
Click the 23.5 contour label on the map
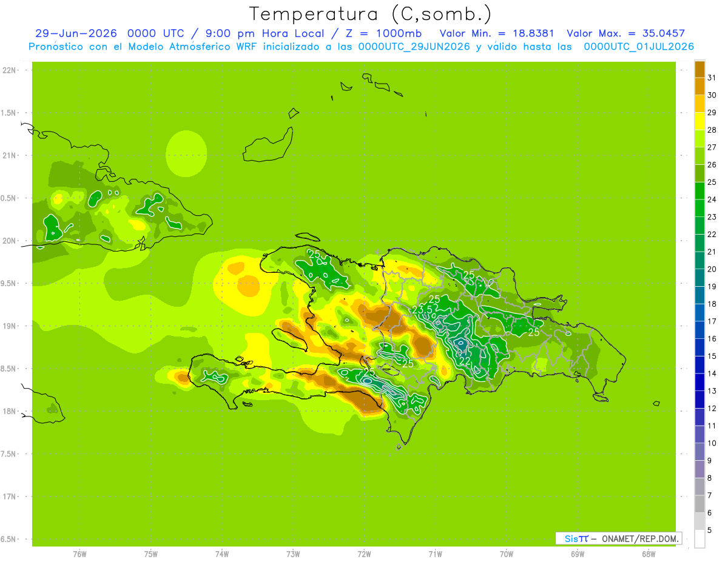422,310
